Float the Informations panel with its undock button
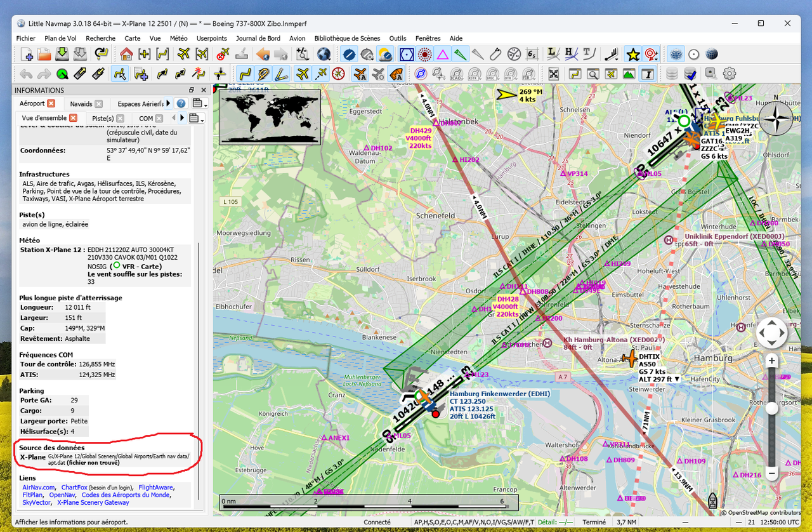The image size is (812, 532). point(192,90)
